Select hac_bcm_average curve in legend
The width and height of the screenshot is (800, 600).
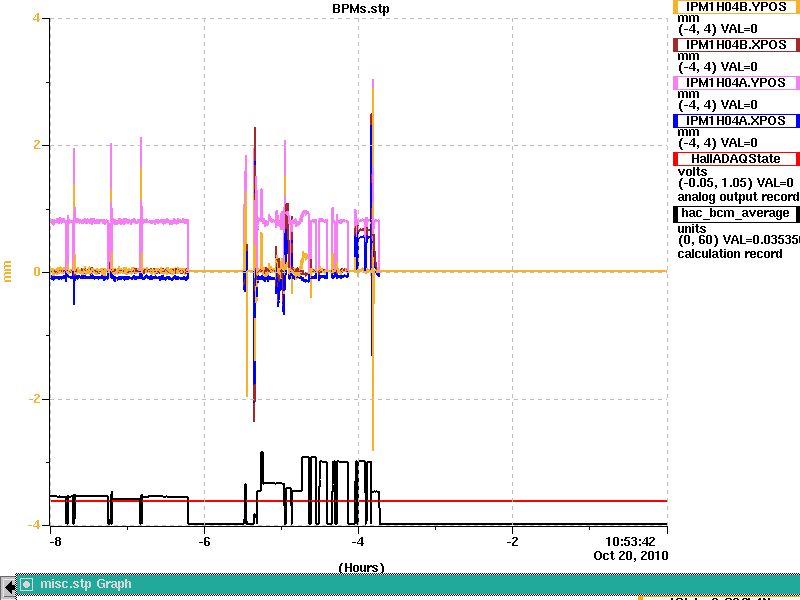point(736,213)
